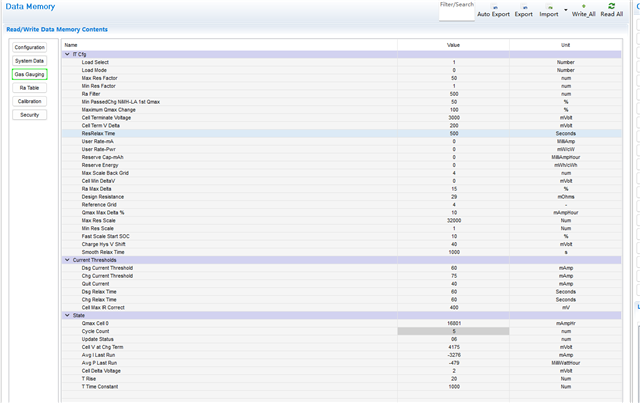Select the Update Status row
640x403 pixels.
point(342,339)
